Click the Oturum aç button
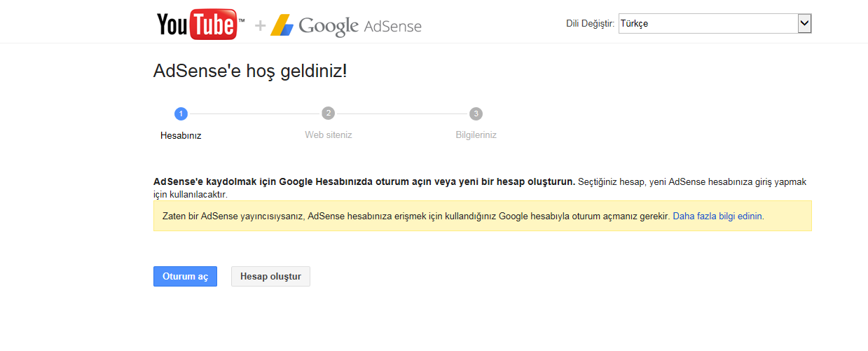This screenshot has height=351, width=868. pos(186,277)
